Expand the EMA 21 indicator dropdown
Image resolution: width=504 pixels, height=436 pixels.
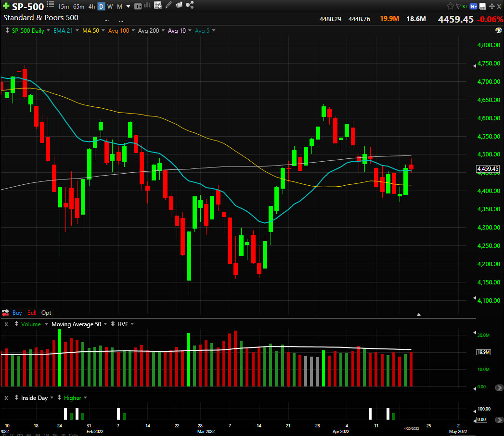pyautogui.click(x=77, y=30)
